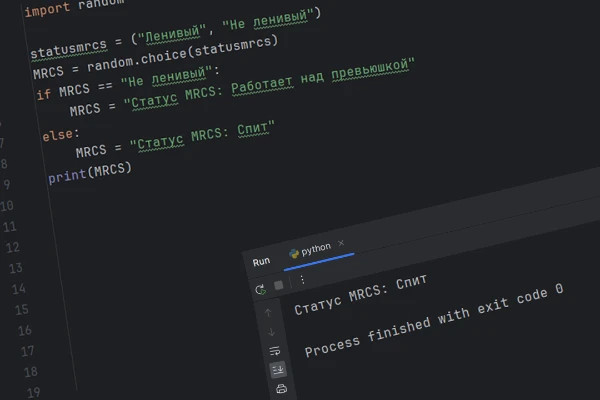Stop the running process with the stop icon

(x=279, y=285)
